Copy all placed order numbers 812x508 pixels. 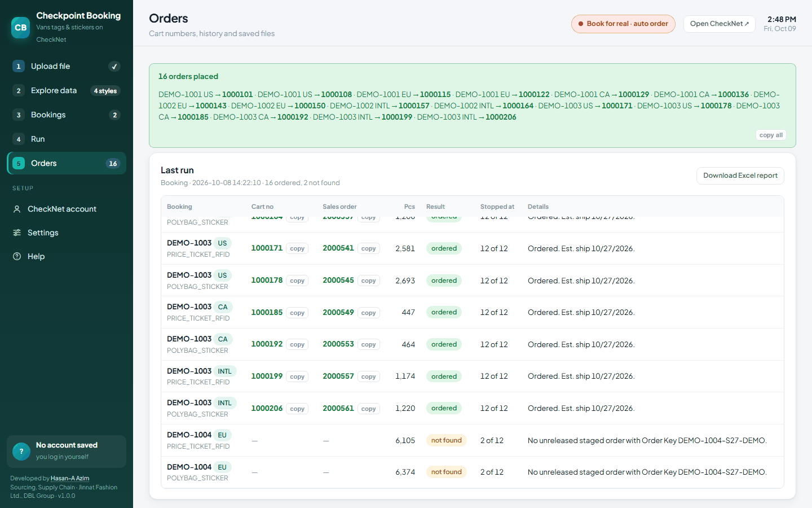[771, 135]
